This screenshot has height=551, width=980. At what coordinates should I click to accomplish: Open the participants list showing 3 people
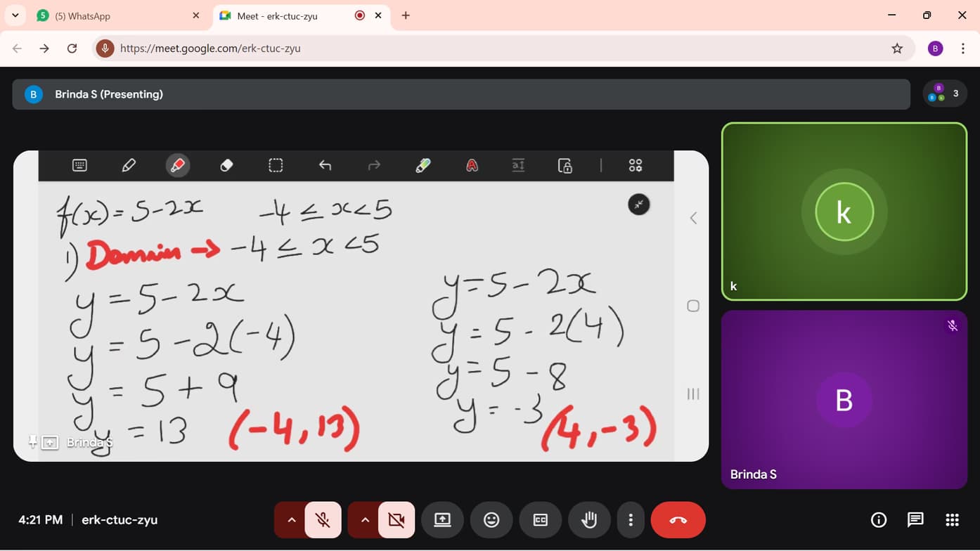click(945, 93)
